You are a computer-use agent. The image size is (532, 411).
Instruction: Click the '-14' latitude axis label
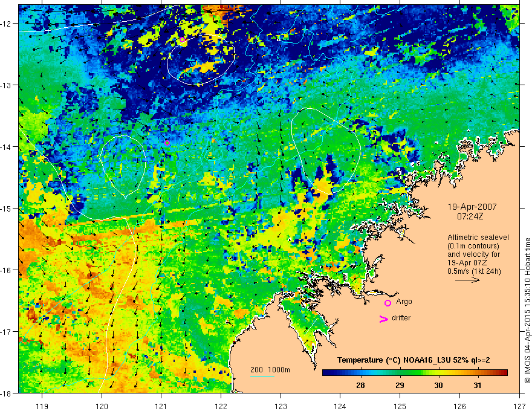point(6,147)
